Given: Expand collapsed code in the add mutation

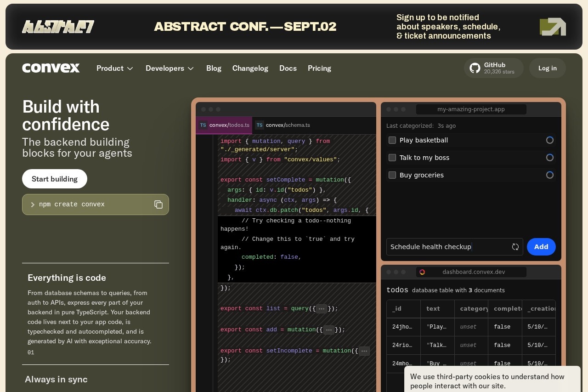Looking at the screenshot, I should click(x=329, y=330).
